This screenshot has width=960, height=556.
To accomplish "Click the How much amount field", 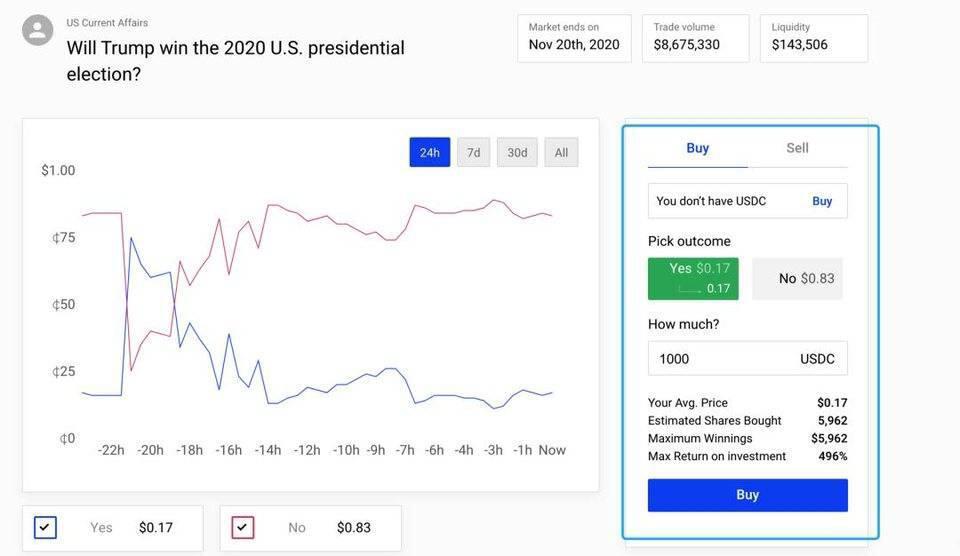I will 748,358.
